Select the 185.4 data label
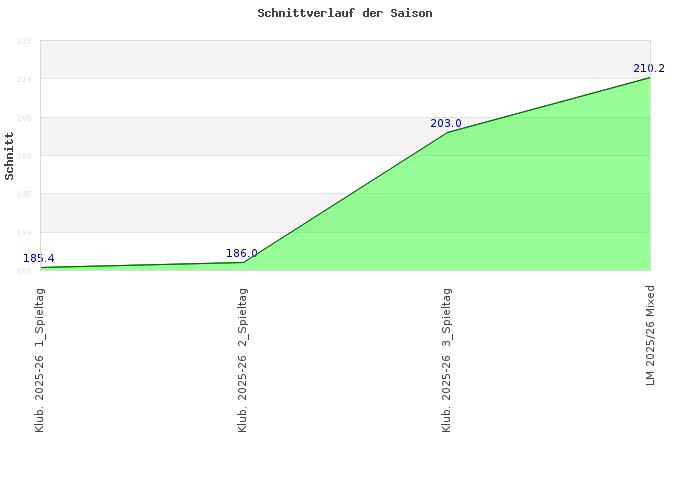The height and width of the screenshot is (500, 690). [38, 259]
